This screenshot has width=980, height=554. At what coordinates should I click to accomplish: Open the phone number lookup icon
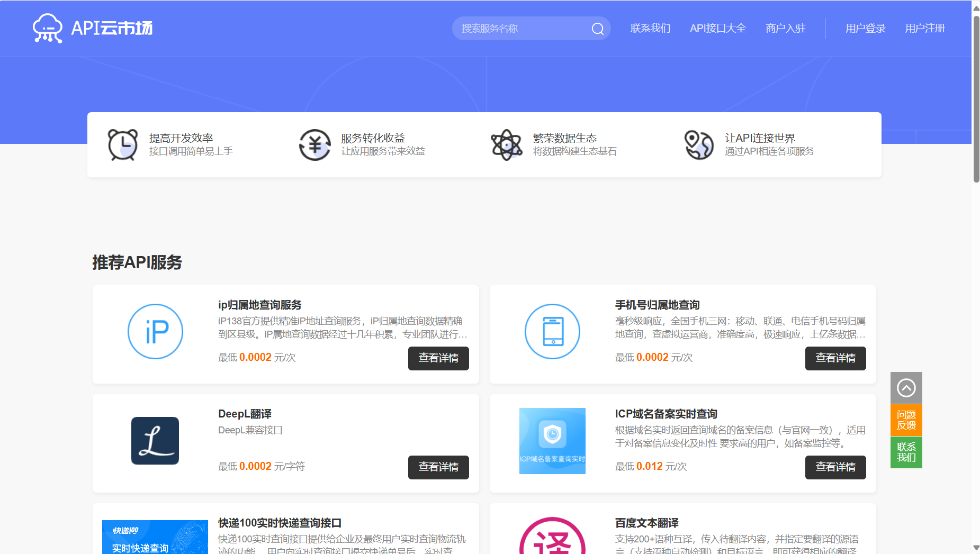pyautogui.click(x=552, y=332)
